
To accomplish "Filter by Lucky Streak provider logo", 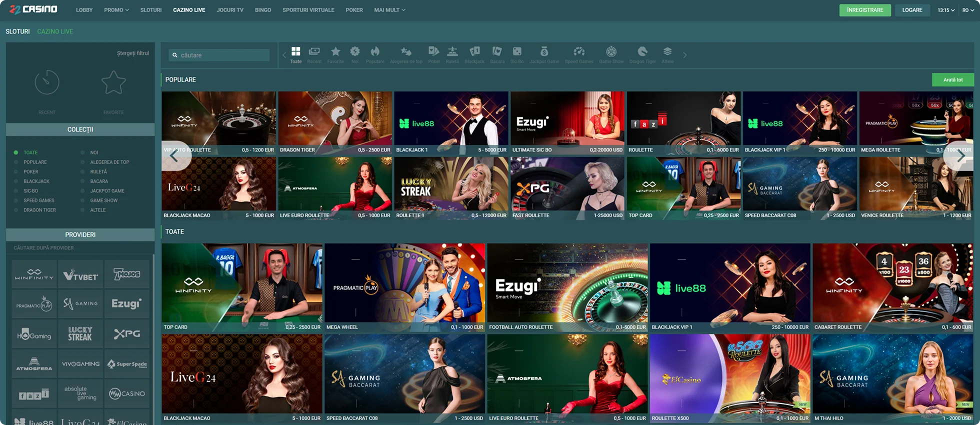I will click(80, 334).
